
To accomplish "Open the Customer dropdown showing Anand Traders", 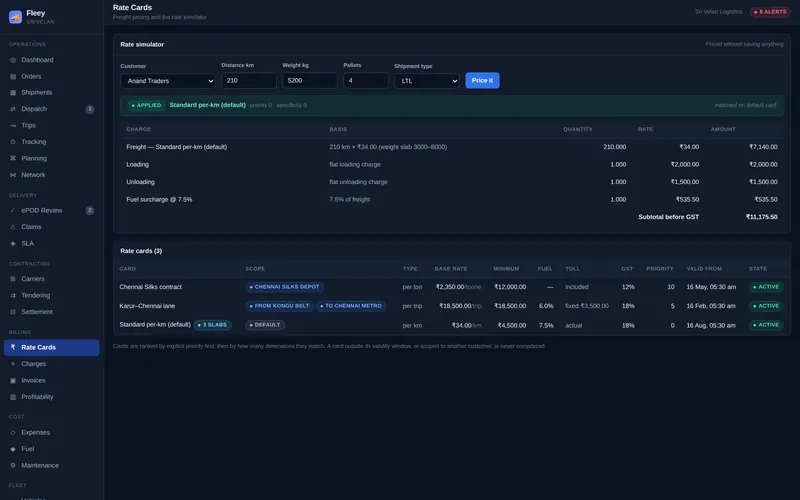I will point(168,81).
